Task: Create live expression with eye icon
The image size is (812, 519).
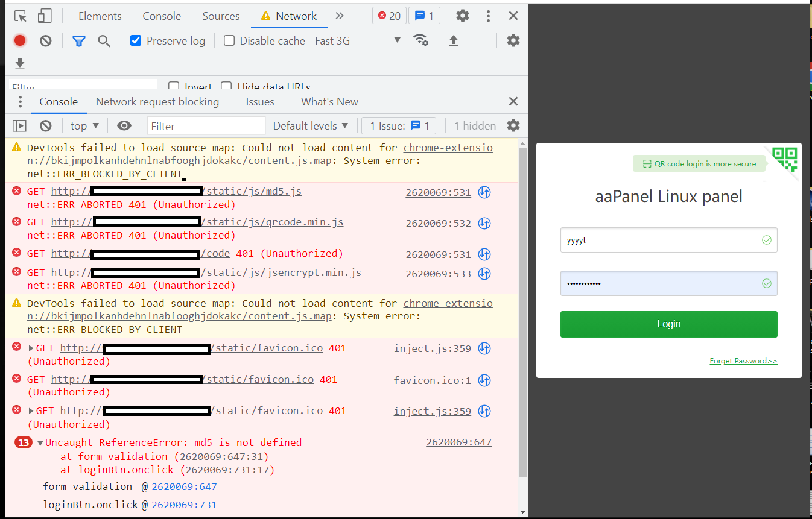Action: coord(124,125)
